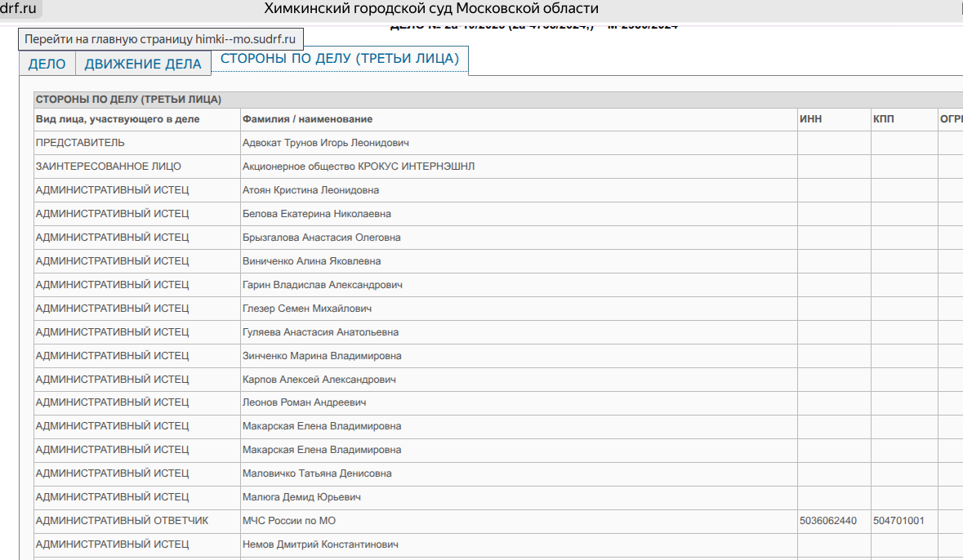Select the Адвокат Трунов Игорь Леонидович entry
Screen dimensions: 963x560
point(325,143)
